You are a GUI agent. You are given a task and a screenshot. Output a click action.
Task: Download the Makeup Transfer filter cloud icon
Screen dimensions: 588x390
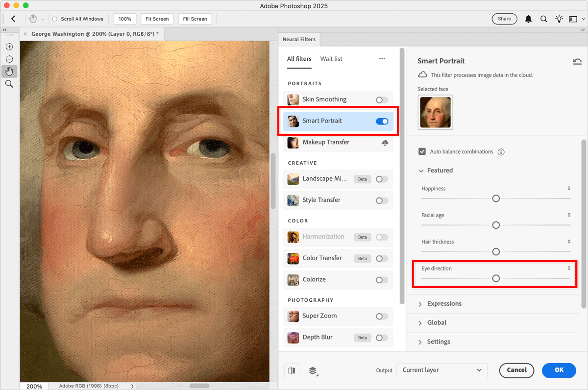click(x=385, y=142)
